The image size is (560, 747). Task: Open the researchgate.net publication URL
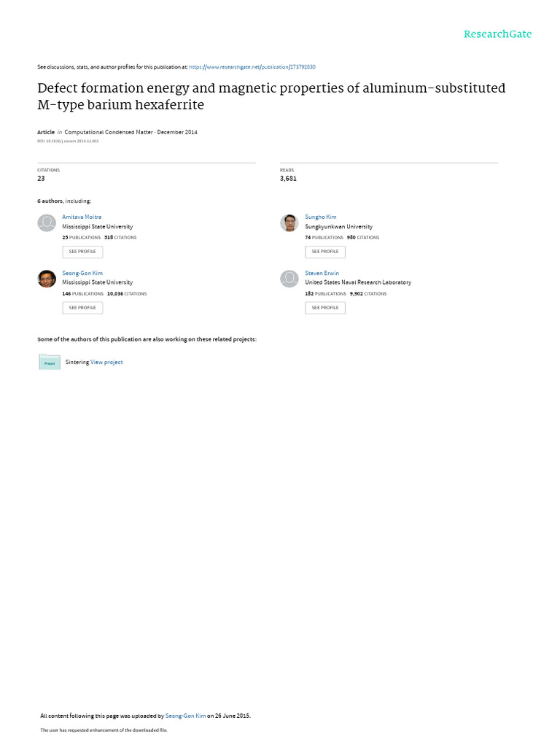[x=252, y=67]
